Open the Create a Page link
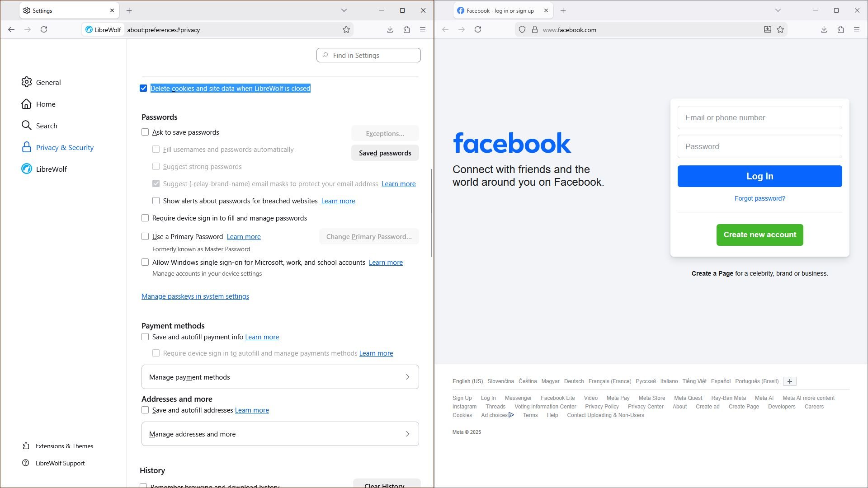The height and width of the screenshot is (488, 868). point(712,273)
